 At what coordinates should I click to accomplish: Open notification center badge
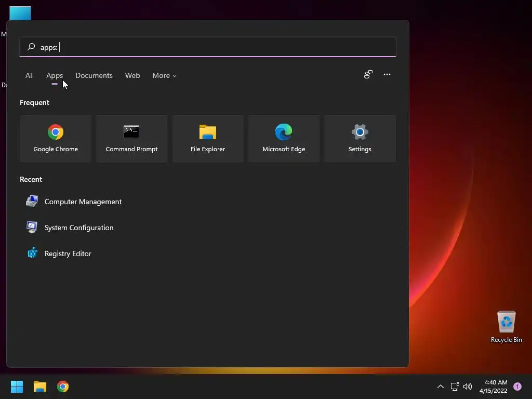pyautogui.click(x=517, y=387)
